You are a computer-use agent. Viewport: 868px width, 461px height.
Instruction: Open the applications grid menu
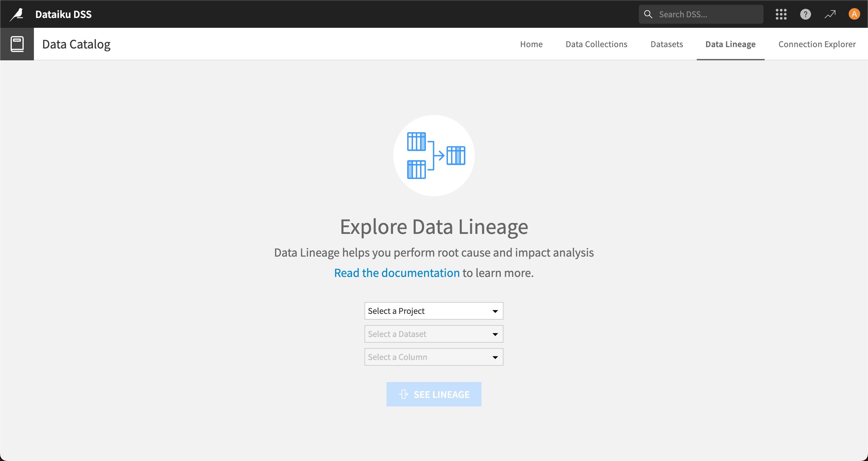(x=781, y=14)
